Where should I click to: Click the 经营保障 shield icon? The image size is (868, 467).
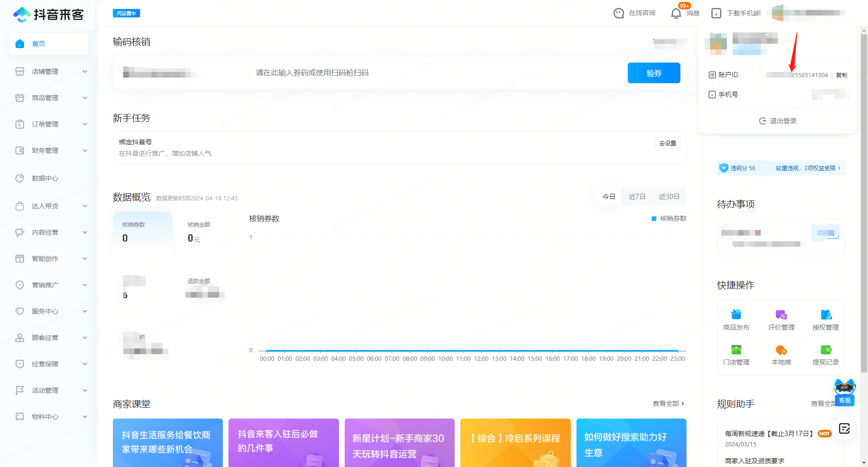click(20, 364)
